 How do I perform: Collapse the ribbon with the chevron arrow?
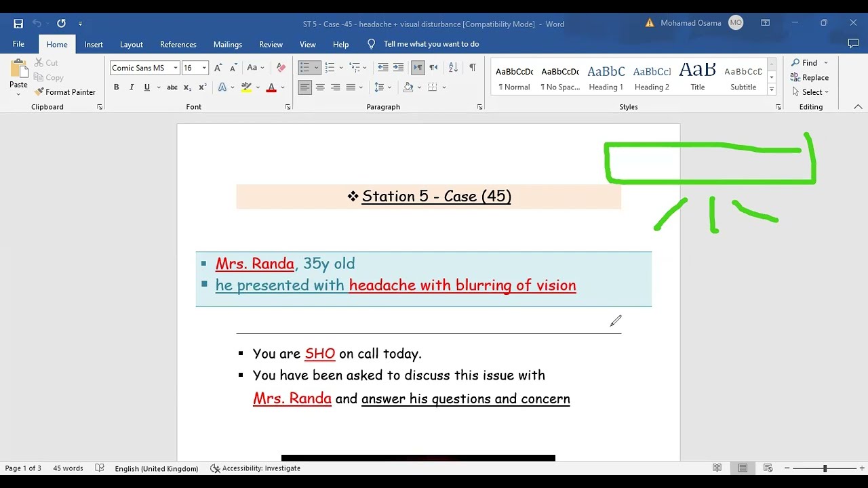click(858, 107)
